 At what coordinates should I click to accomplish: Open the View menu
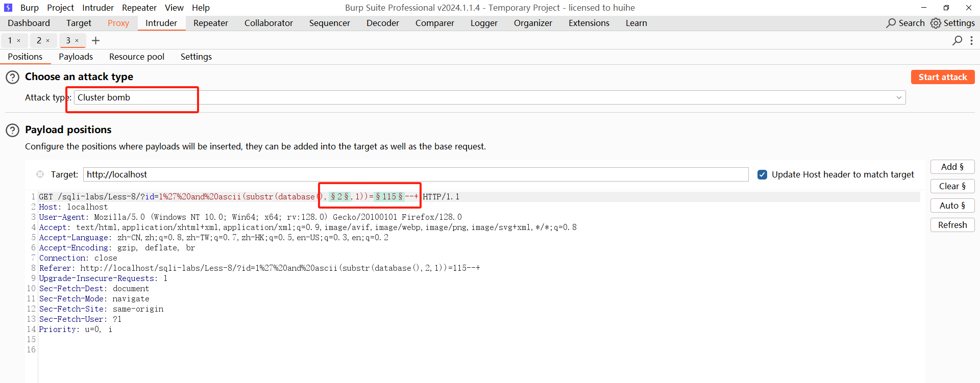[x=174, y=8]
